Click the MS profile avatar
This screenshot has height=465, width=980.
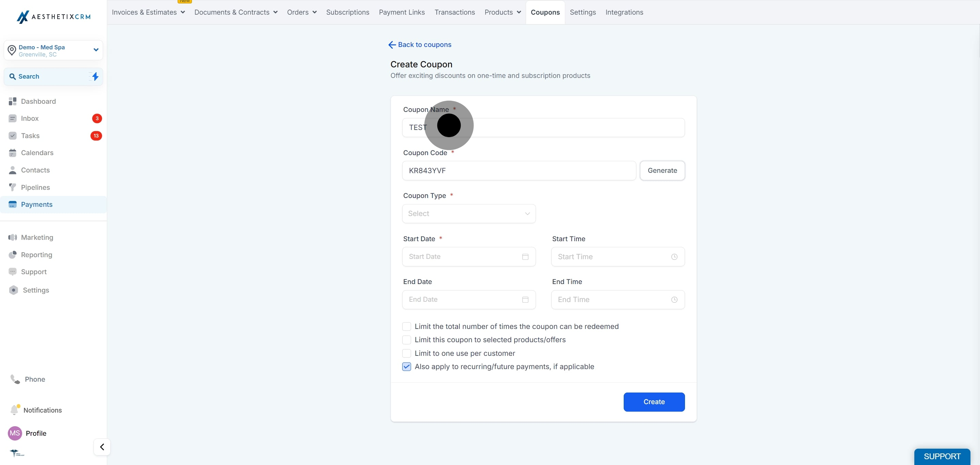click(15, 433)
